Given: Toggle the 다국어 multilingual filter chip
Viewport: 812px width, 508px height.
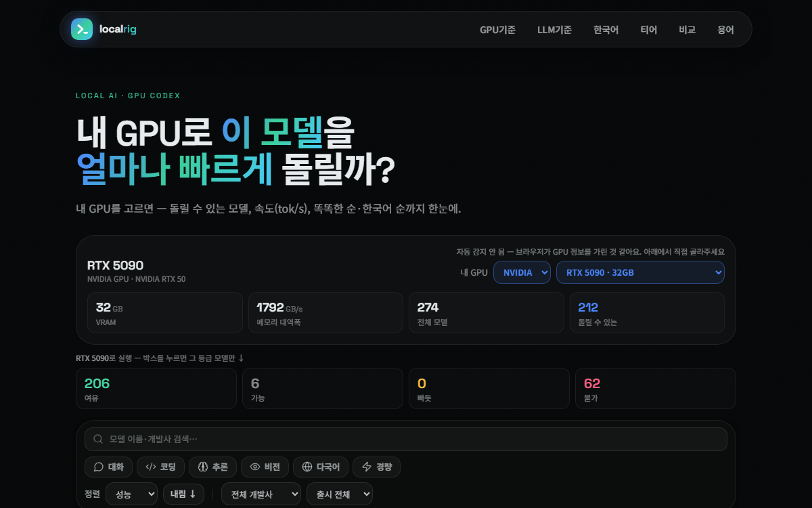Looking at the screenshot, I should pyautogui.click(x=321, y=467).
